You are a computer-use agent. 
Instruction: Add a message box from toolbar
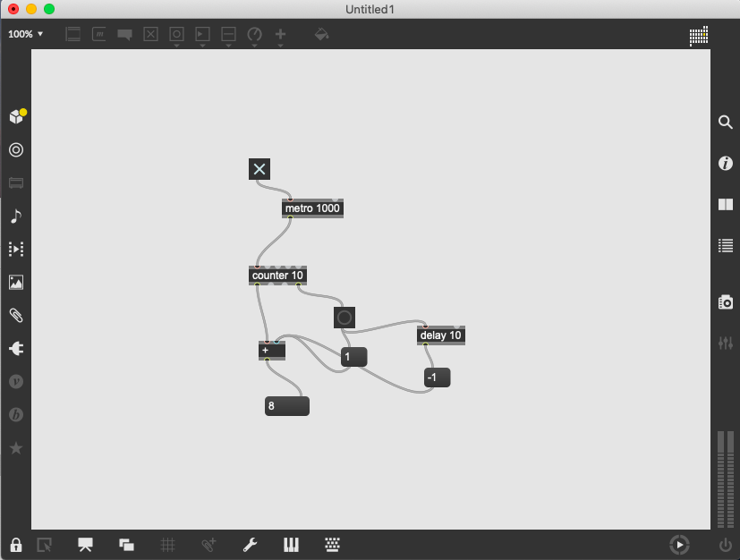tap(98, 34)
